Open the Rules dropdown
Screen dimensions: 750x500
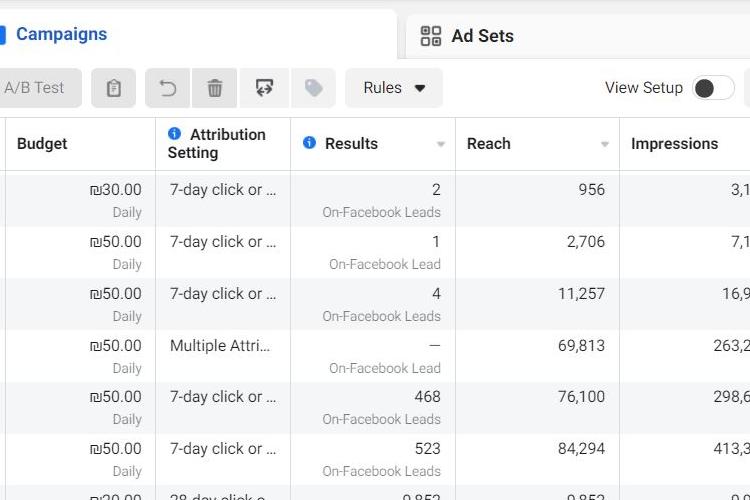(394, 88)
